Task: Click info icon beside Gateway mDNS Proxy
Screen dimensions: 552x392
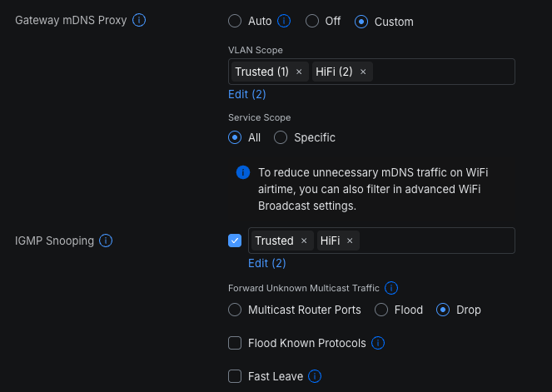Action: tap(140, 20)
